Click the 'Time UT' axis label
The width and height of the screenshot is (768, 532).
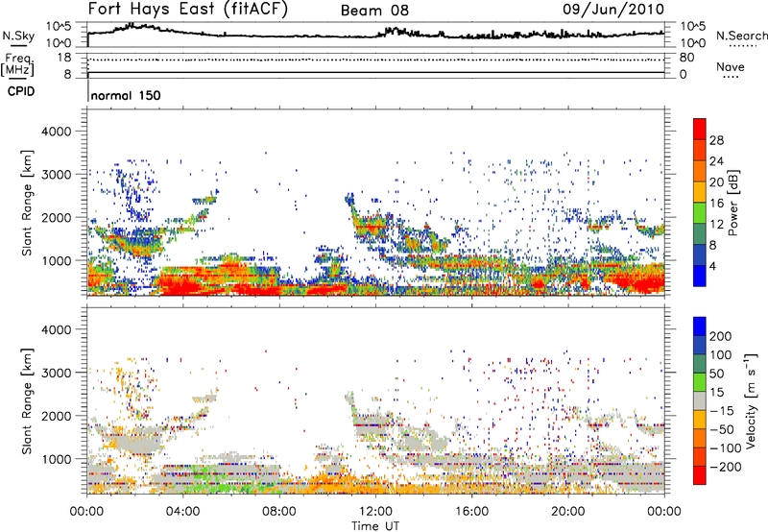coord(375,526)
